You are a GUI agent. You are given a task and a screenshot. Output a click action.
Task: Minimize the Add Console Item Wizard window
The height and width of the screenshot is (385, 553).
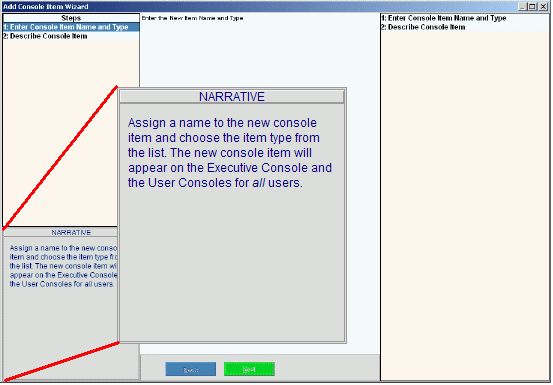coord(523,6)
